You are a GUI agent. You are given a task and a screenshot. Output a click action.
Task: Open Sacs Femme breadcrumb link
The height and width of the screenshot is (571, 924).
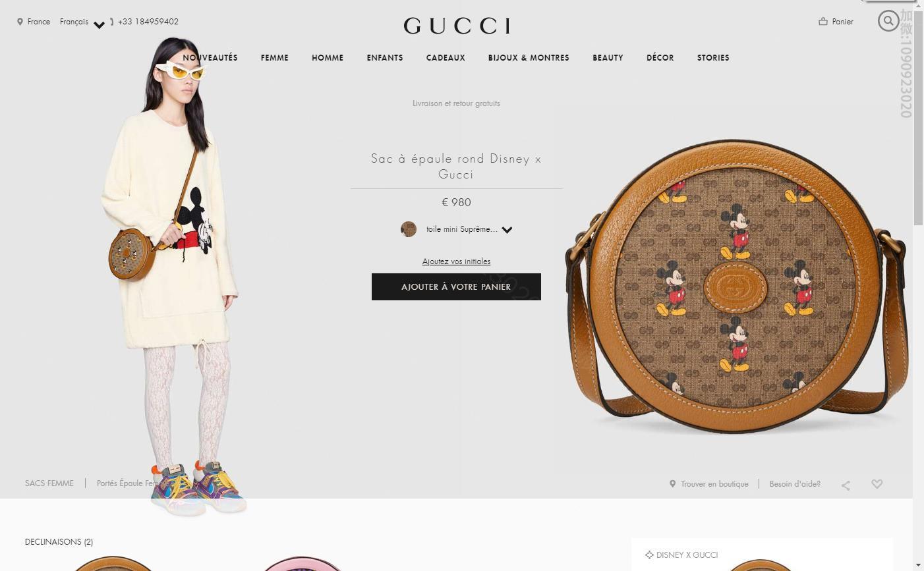[x=49, y=483]
